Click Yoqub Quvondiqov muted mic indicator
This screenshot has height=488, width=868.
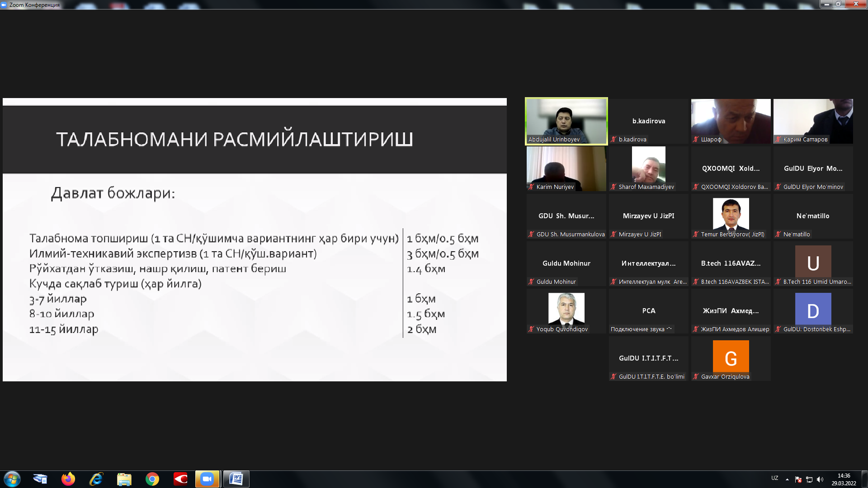pos(531,329)
